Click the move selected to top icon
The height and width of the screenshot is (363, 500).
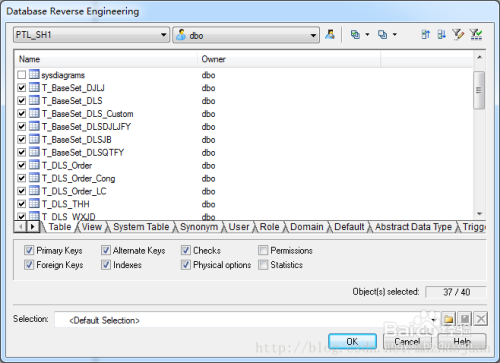point(426,34)
